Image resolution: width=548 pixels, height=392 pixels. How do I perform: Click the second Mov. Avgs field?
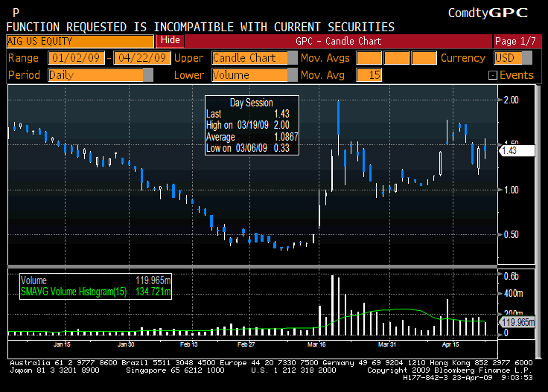(396, 58)
